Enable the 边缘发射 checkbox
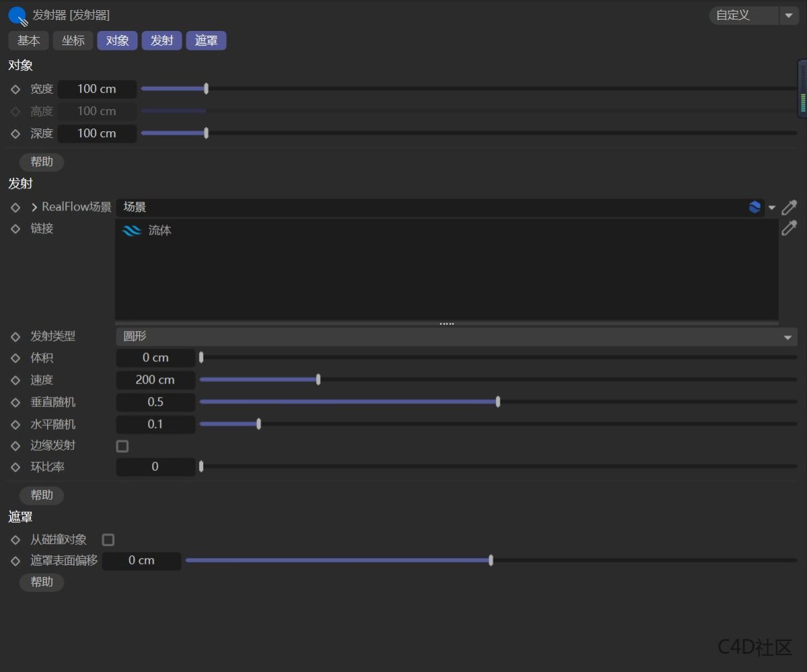 tap(122, 445)
